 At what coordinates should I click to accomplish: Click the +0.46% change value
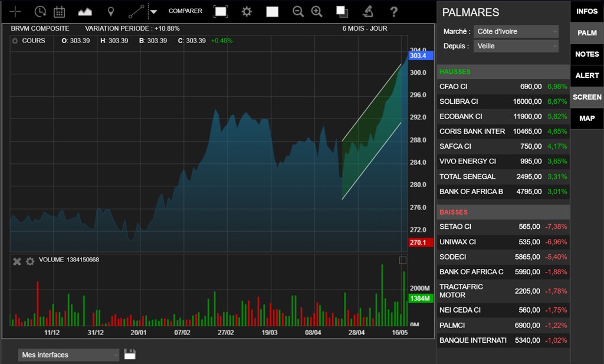coord(222,41)
